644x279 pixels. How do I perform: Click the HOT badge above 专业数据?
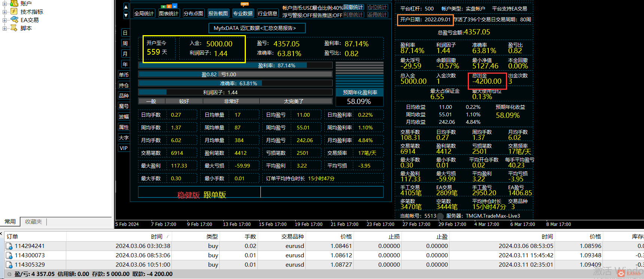[x=245, y=4]
